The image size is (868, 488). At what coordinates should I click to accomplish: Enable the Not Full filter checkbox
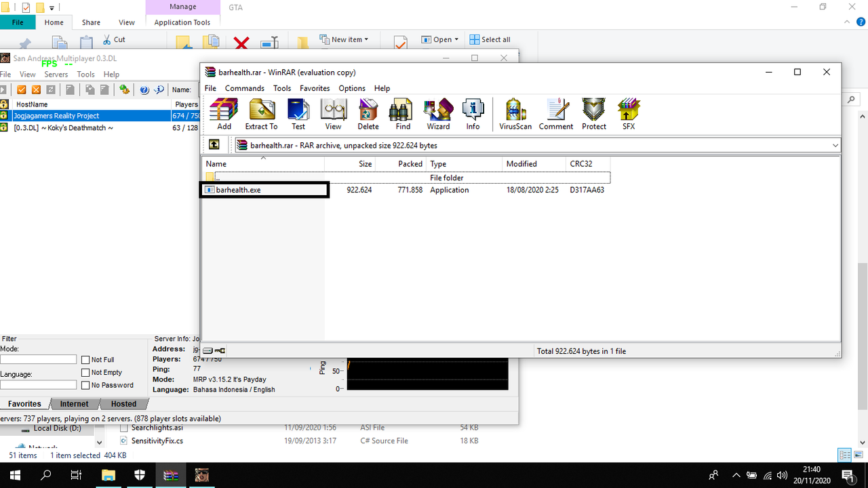coord(85,360)
